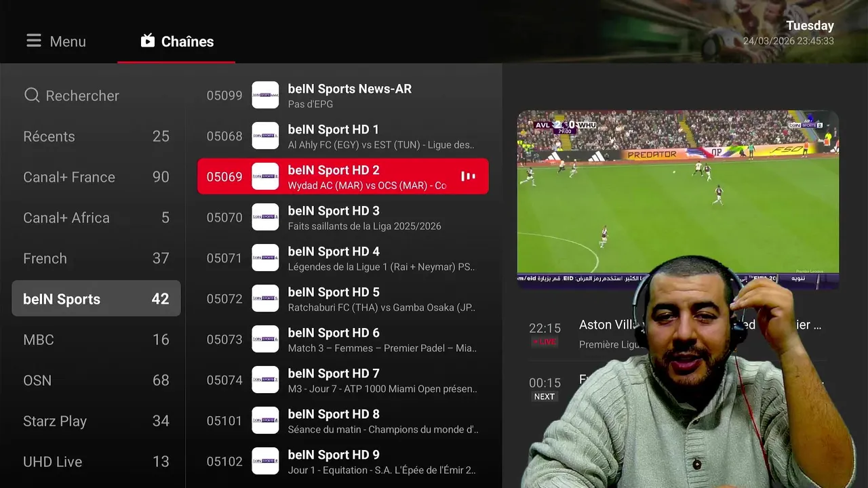
Task: Open the live video preview thumbnail
Action: pos(678,200)
